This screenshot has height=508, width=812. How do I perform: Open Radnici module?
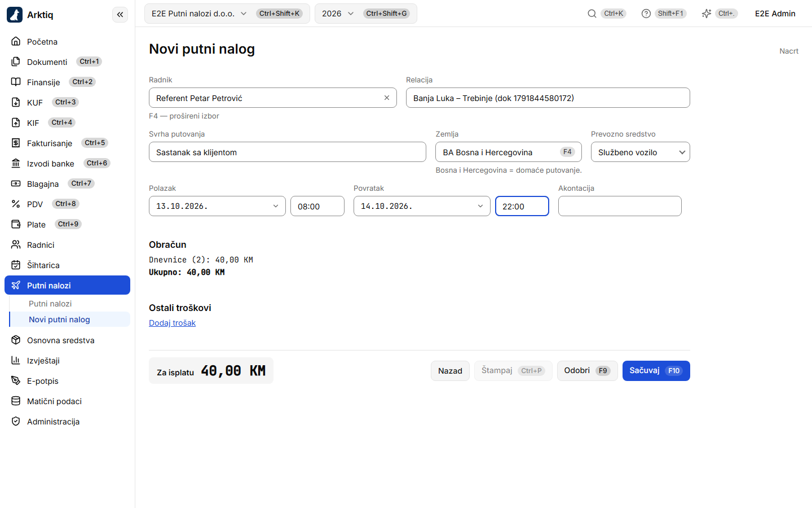point(67,245)
